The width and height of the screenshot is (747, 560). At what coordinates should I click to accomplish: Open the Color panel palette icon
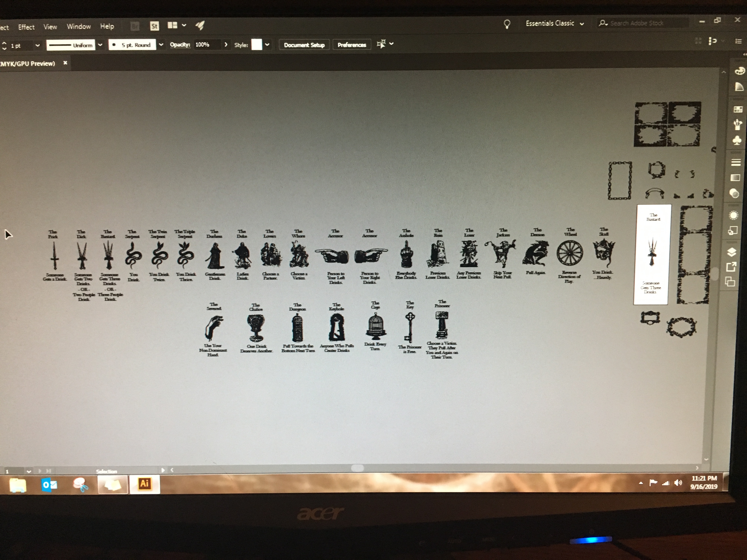(739, 71)
